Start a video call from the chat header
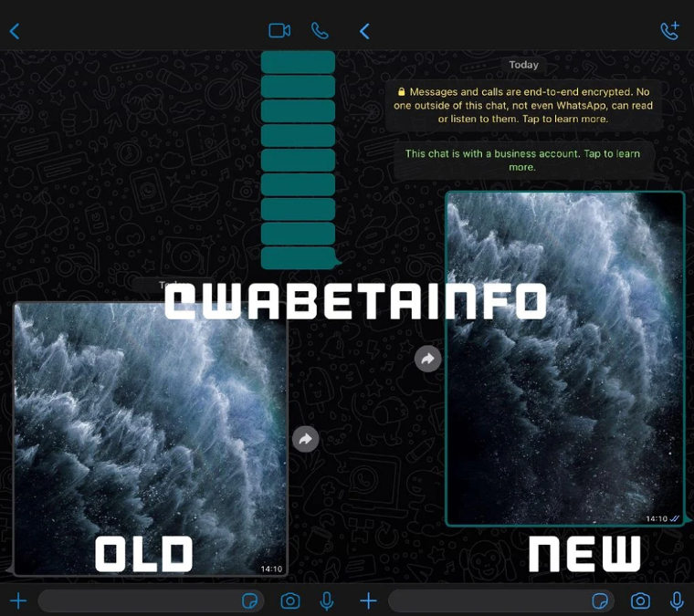 coord(279,30)
